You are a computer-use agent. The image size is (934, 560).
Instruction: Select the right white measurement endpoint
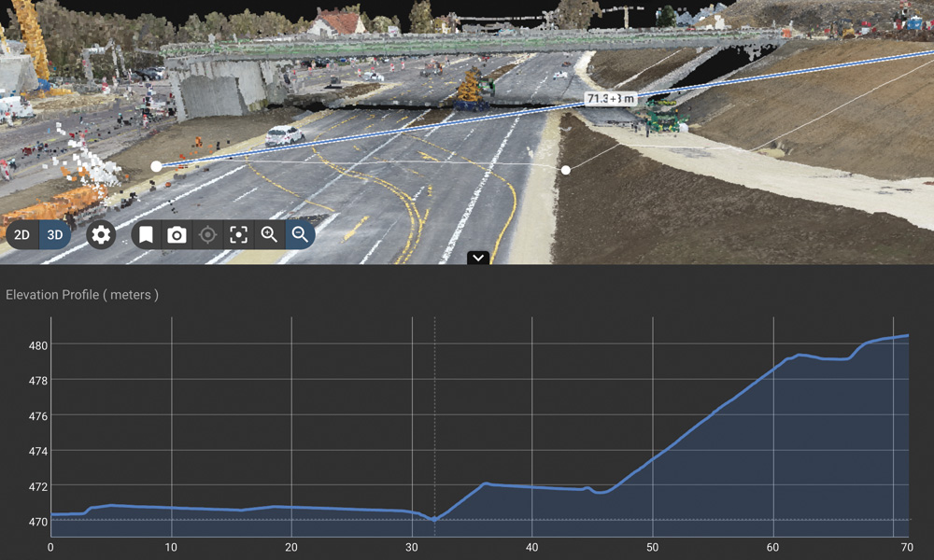coord(566,170)
